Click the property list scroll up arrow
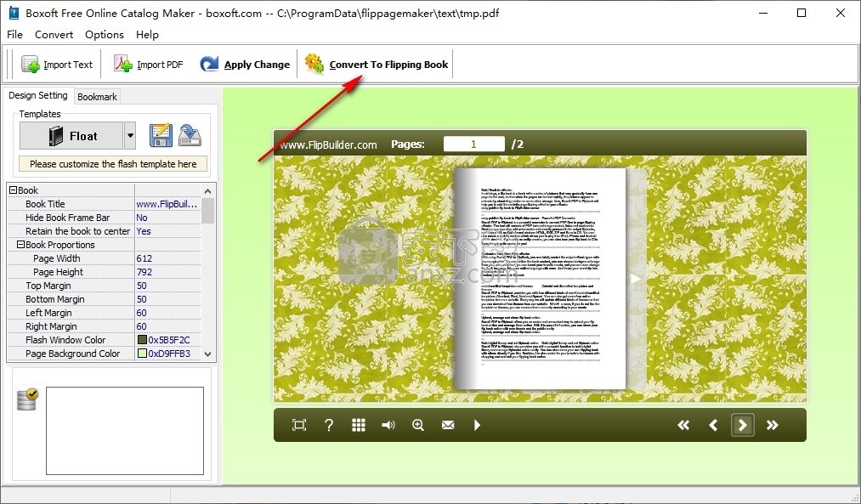 pos(207,191)
